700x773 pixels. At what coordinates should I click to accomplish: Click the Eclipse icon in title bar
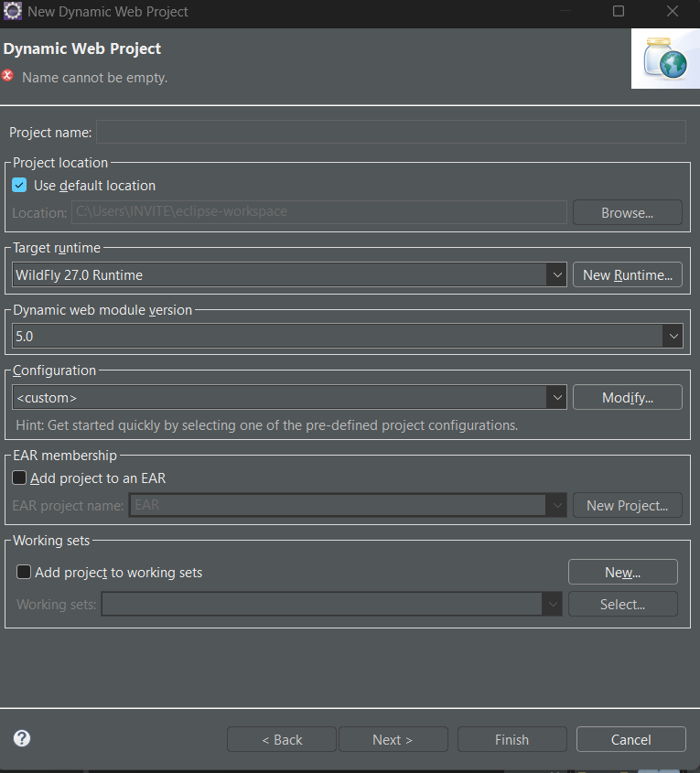tap(12, 11)
